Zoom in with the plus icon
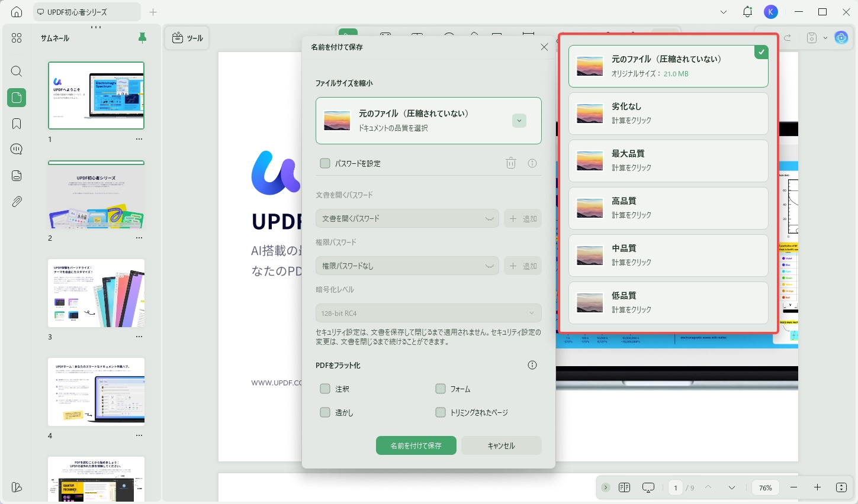The image size is (858, 504). pos(817,487)
